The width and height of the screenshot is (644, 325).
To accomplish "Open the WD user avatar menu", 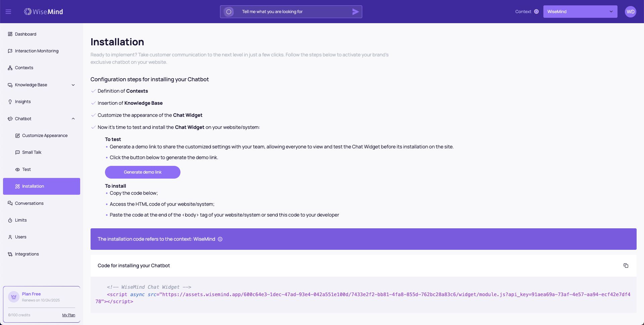I will tap(630, 12).
